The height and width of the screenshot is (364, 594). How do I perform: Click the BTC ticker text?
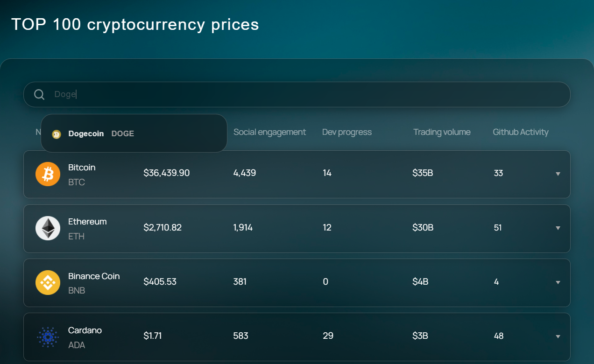pos(77,182)
